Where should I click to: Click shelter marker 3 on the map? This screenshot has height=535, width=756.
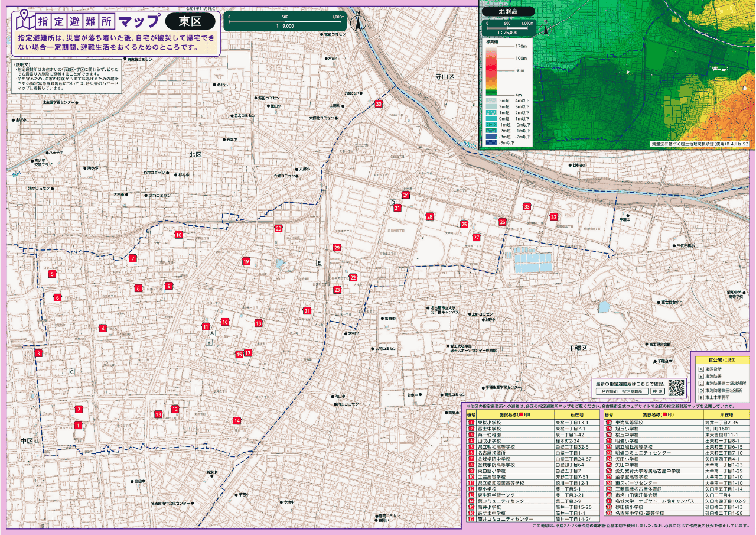click(38, 354)
